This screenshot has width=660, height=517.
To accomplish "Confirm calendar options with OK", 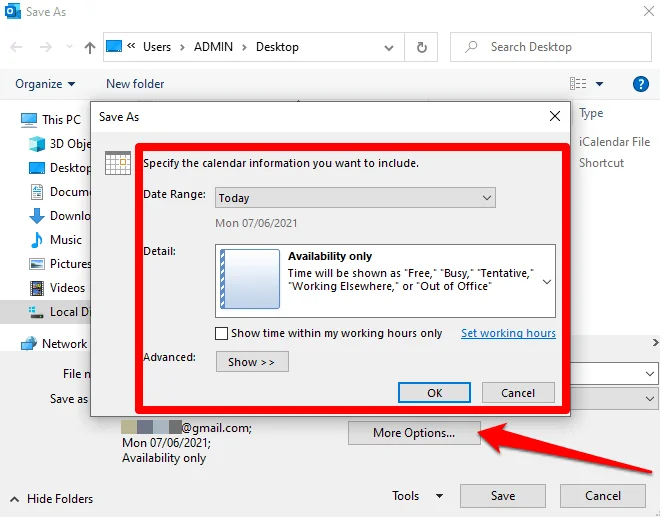I will coord(434,393).
